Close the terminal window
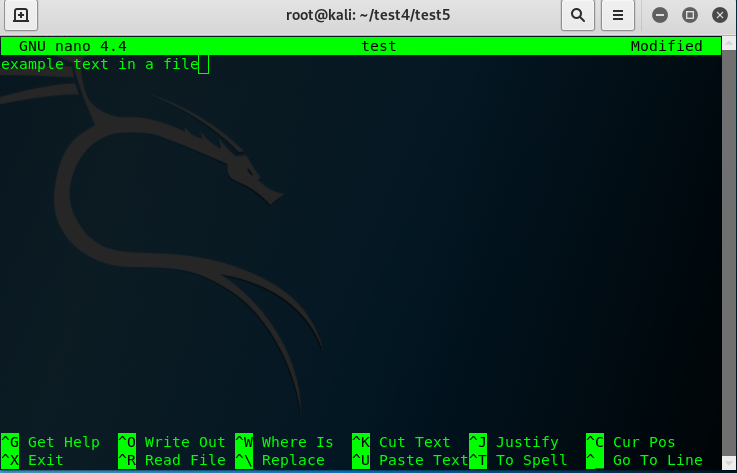The height and width of the screenshot is (473, 737). click(720, 15)
